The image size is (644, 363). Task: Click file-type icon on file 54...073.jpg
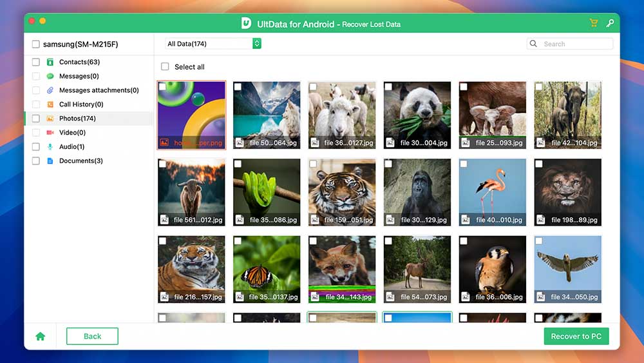coord(390,297)
